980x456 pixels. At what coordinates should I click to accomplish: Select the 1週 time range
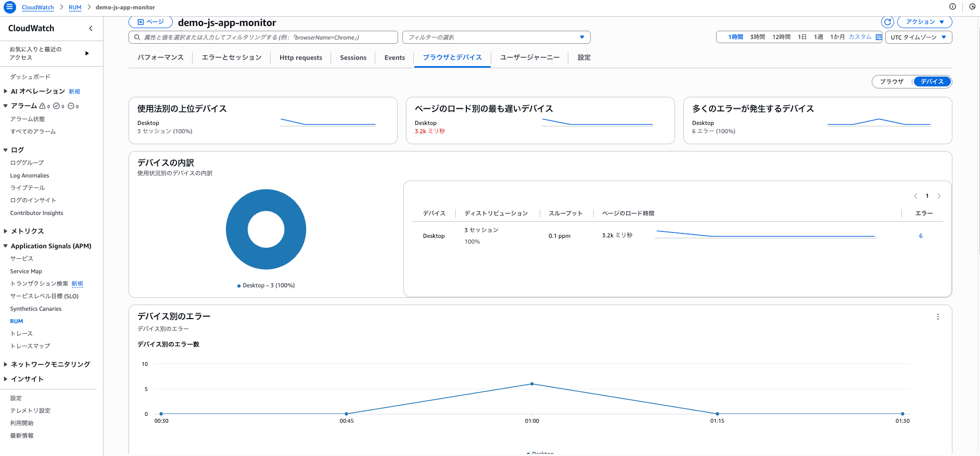coord(819,37)
